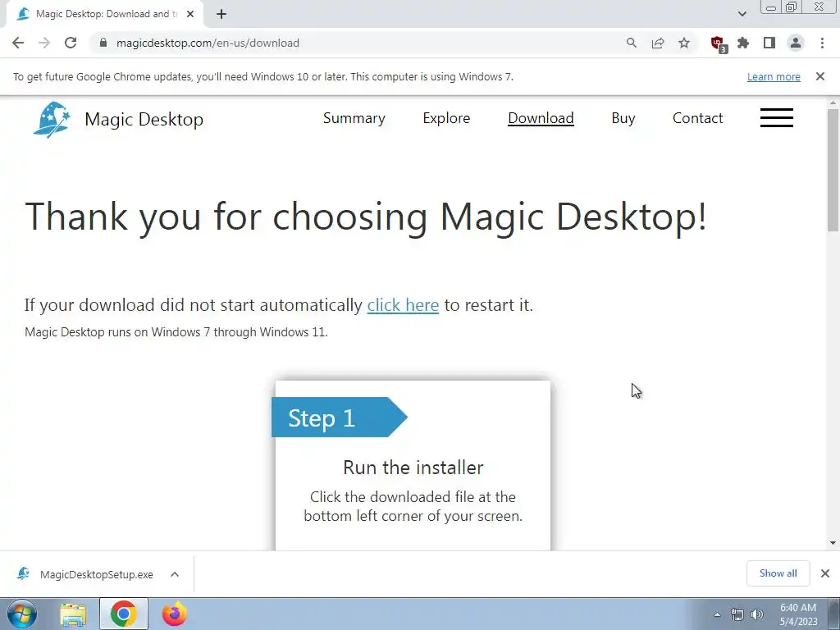Close the downloads bar
This screenshot has width=840, height=630.
point(825,573)
